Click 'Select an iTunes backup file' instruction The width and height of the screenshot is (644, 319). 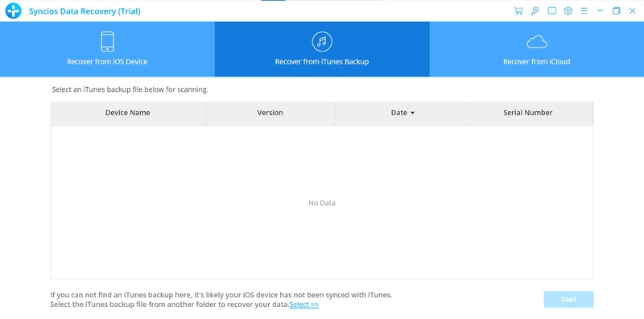click(x=130, y=89)
